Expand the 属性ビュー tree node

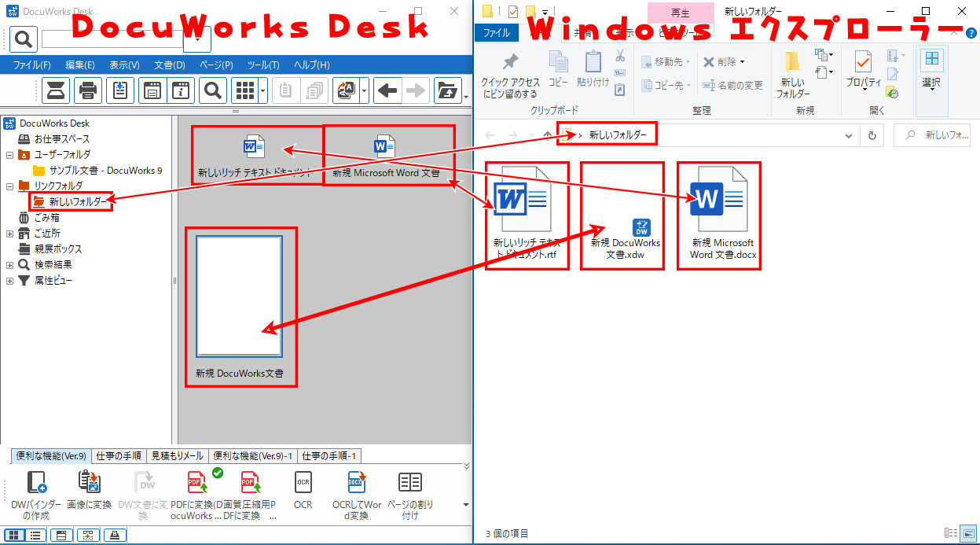9,281
